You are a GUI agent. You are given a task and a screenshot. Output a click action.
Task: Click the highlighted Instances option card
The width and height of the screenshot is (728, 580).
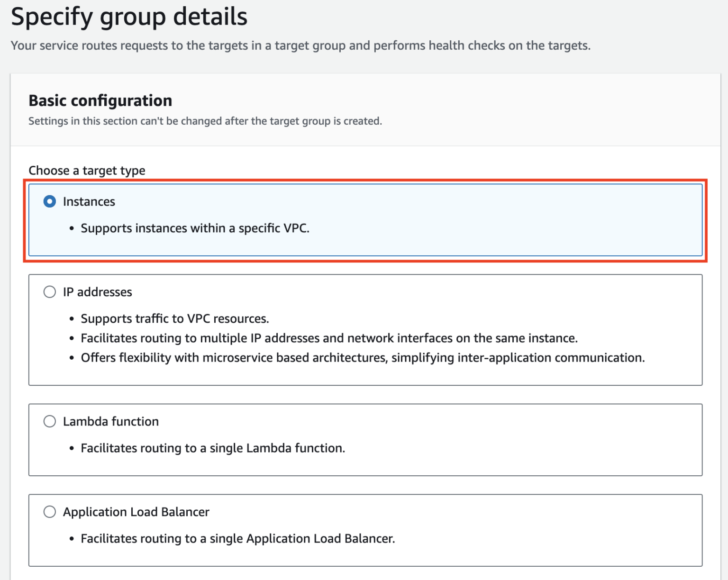365,219
